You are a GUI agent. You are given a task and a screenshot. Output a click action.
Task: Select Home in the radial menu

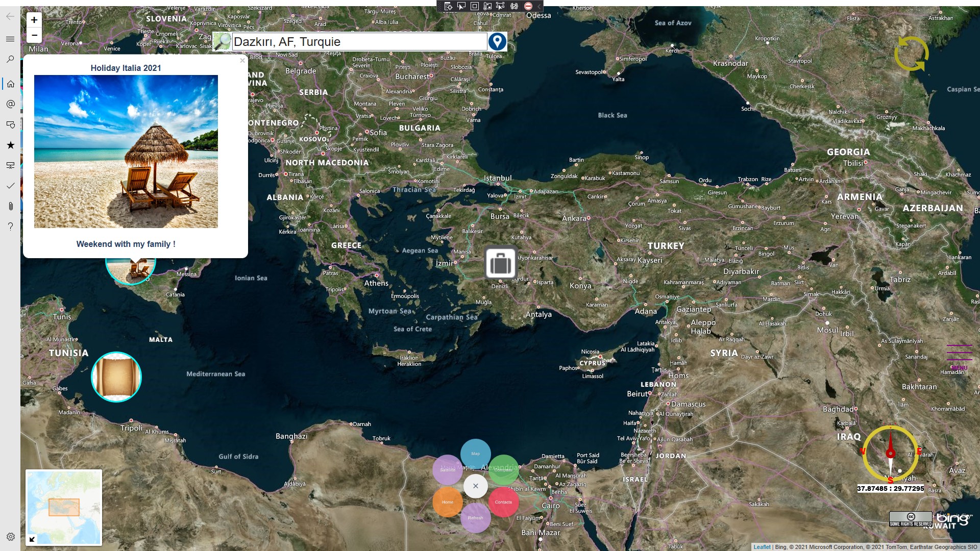[448, 502]
